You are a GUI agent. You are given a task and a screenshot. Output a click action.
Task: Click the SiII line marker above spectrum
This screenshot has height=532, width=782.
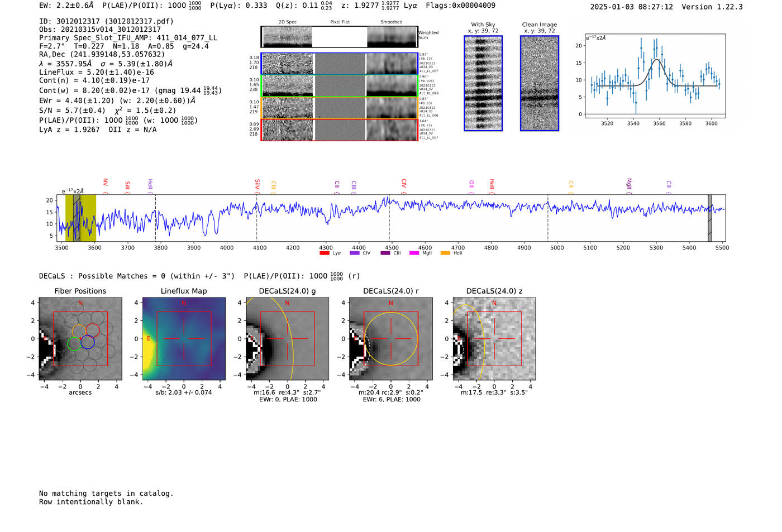(x=127, y=187)
